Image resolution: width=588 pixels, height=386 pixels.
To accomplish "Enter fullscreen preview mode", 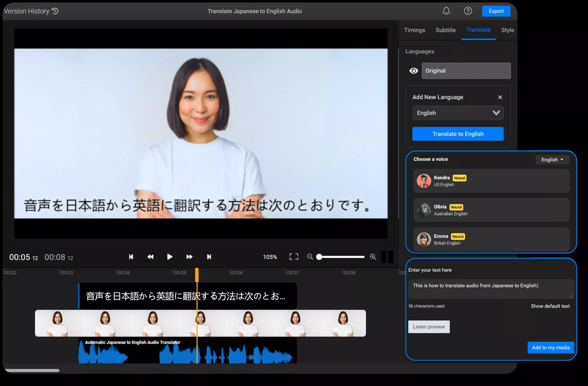I will 293,257.
